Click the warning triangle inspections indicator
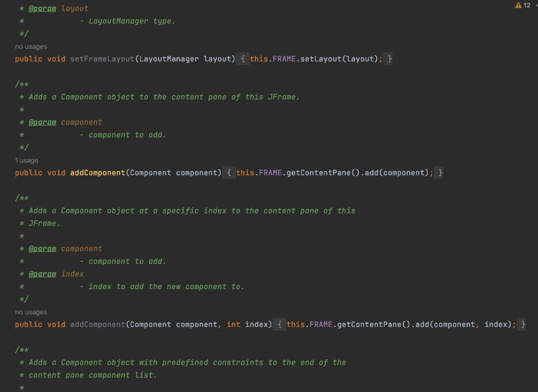Image resolution: width=538 pixels, height=392 pixels. tap(518, 4)
